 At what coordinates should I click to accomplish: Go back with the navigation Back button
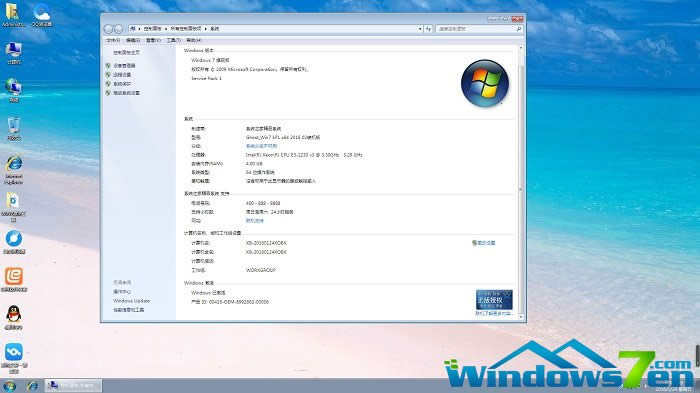108,29
